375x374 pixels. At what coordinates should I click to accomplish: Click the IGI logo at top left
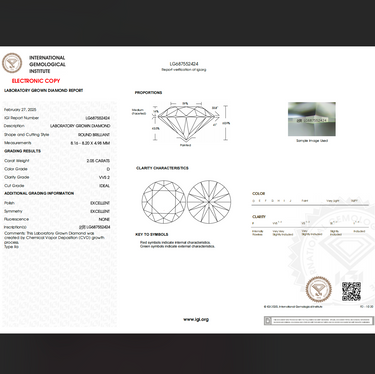[x=12, y=63]
